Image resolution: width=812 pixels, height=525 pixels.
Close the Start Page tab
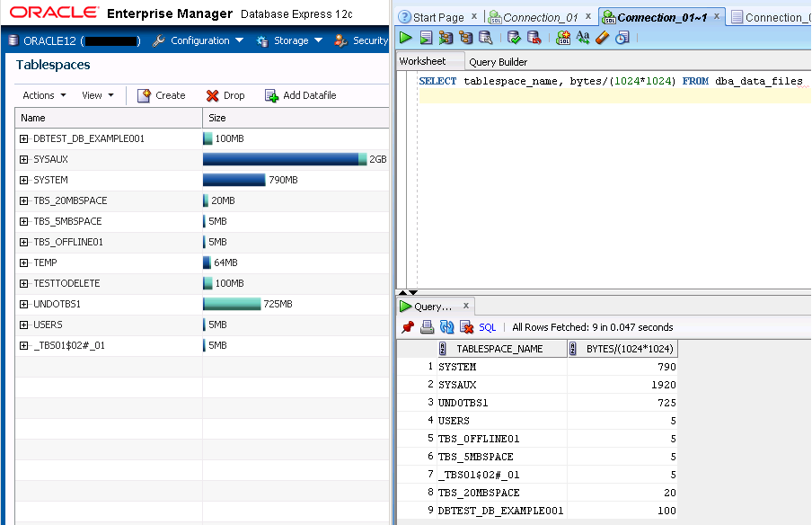point(474,16)
